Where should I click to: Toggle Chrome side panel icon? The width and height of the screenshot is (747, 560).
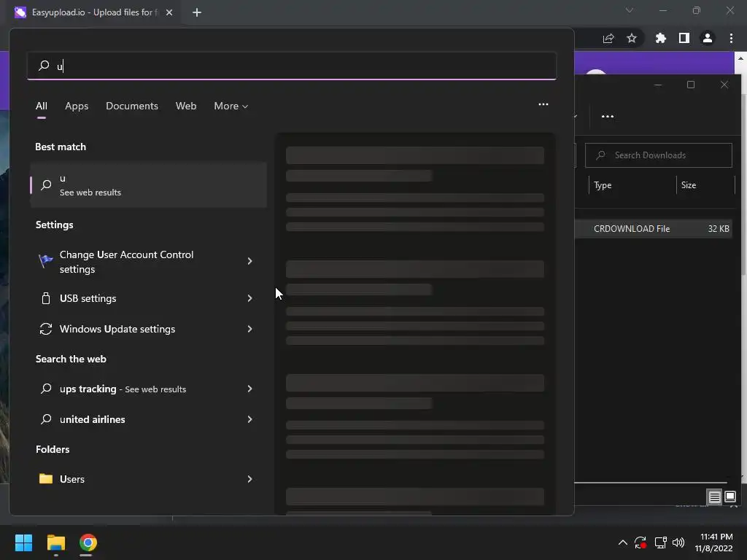684,38
